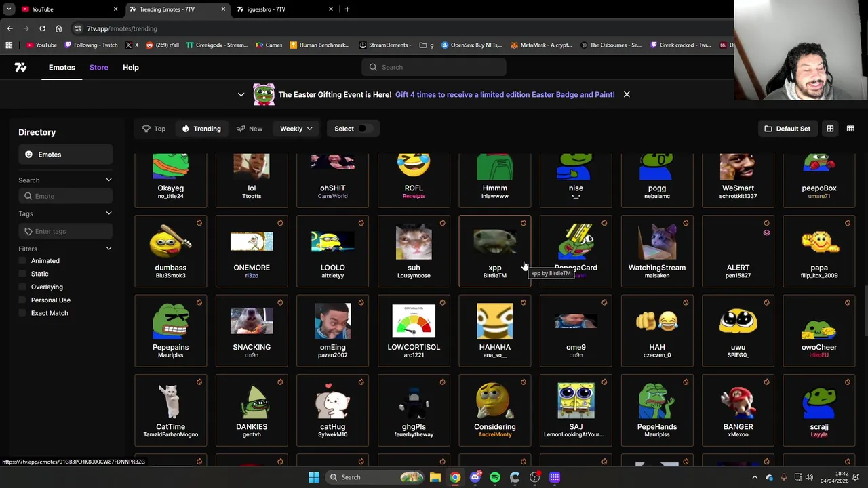Click the flame icon on dumbass card
868x488 pixels.
(x=199, y=223)
